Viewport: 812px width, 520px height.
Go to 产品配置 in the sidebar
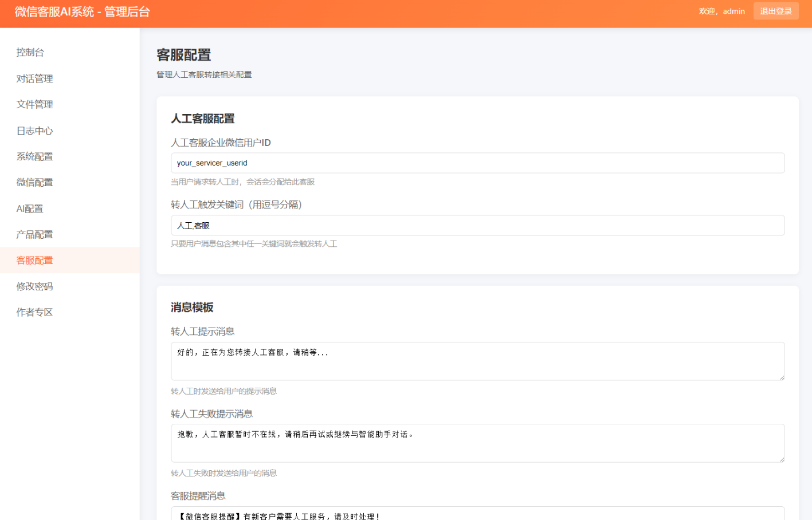[x=34, y=234]
